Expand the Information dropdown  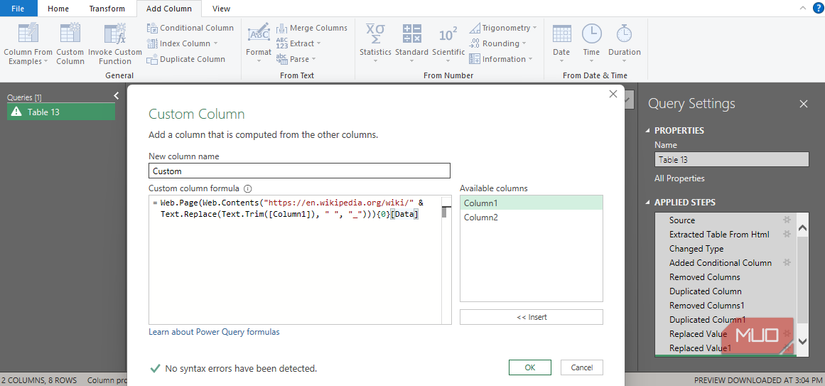tap(530, 59)
